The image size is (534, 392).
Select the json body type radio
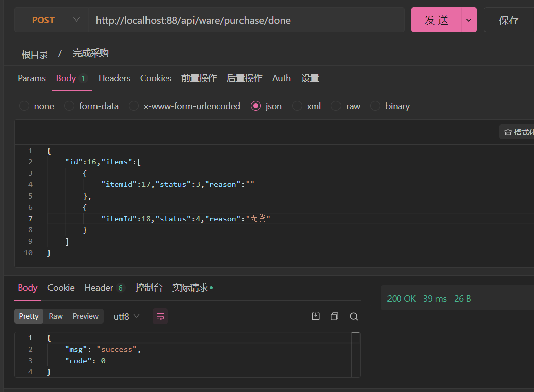coord(256,106)
